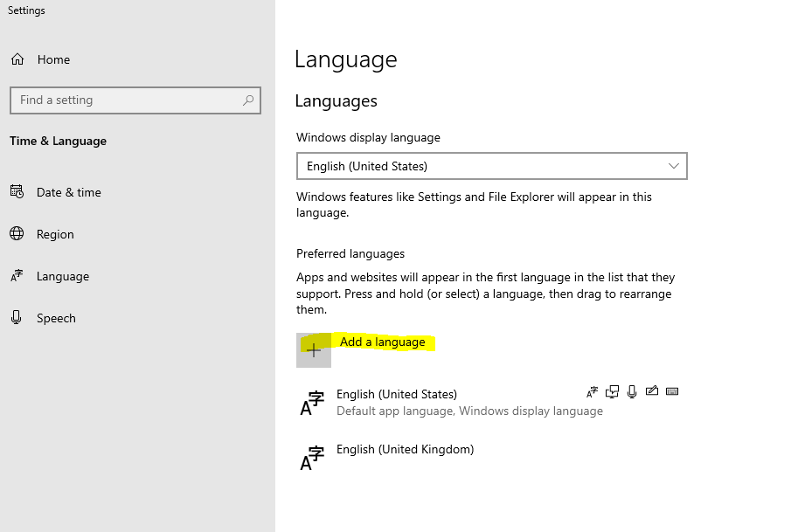Click the Windows display language label
798x532 pixels.
point(368,137)
